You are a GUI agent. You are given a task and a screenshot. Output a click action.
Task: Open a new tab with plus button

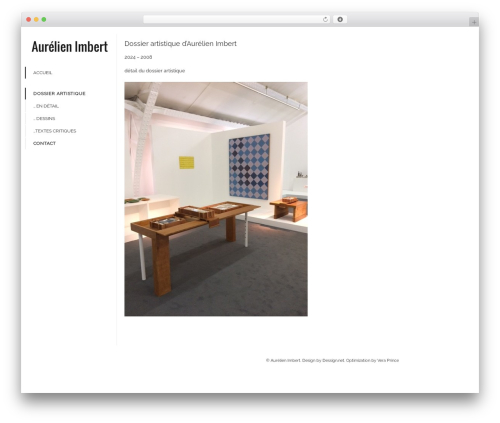tap(474, 22)
